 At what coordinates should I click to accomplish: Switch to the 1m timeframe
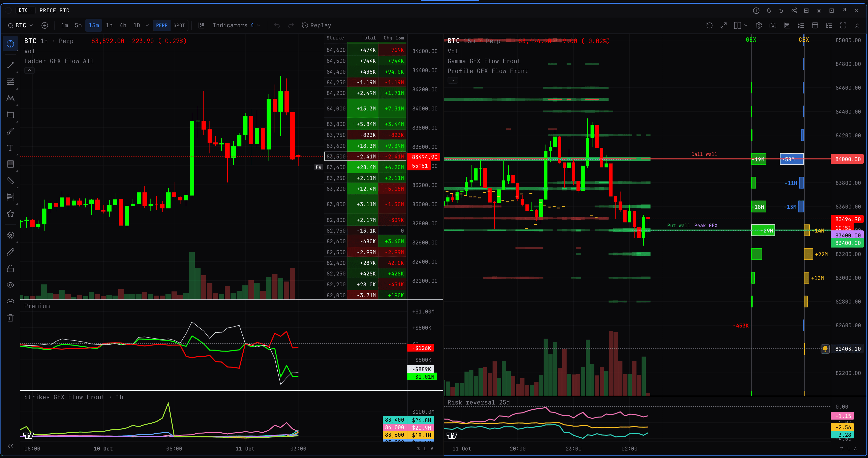(x=64, y=25)
